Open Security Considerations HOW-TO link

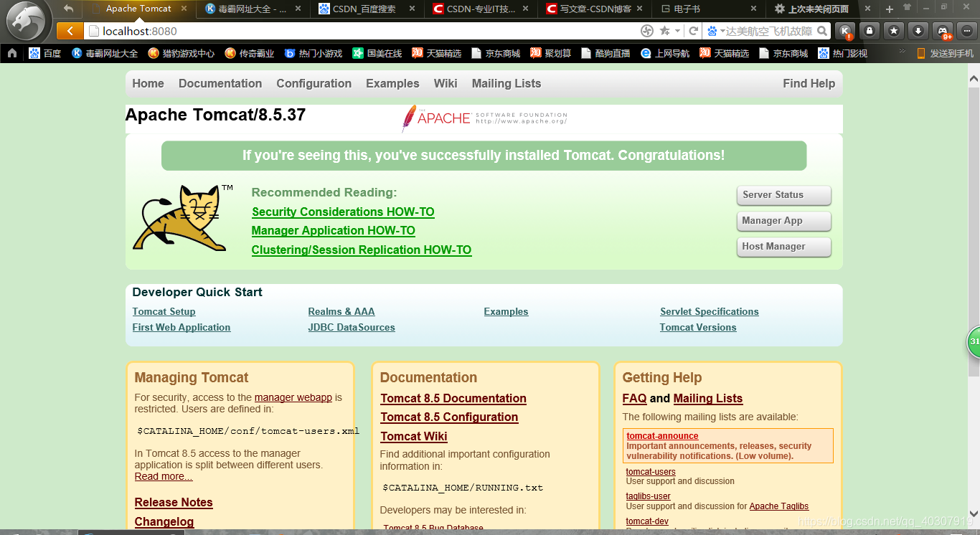[x=343, y=212]
